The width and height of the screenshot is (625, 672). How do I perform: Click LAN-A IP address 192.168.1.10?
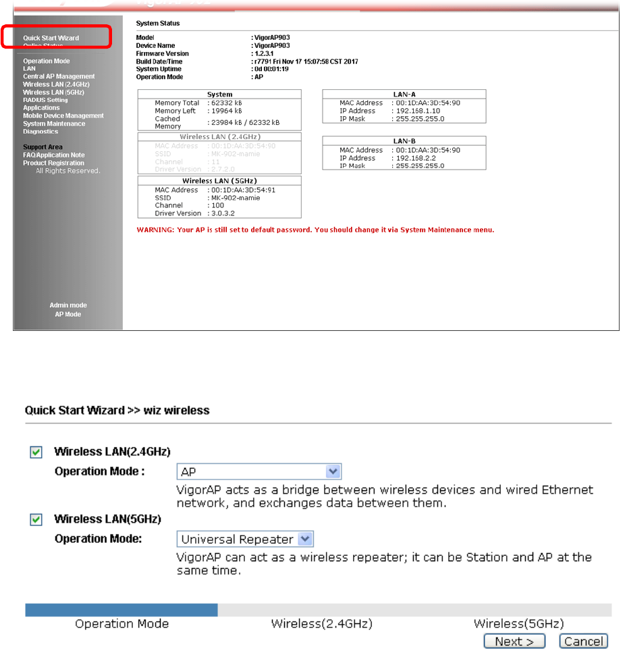click(x=418, y=111)
